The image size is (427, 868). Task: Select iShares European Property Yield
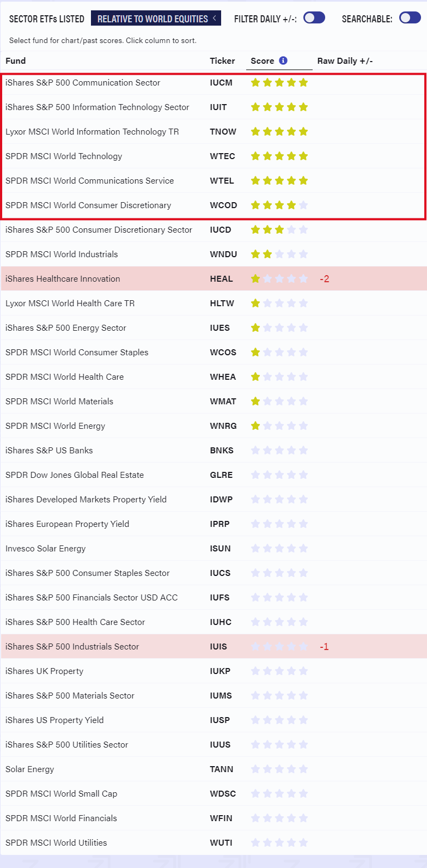[67, 524]
